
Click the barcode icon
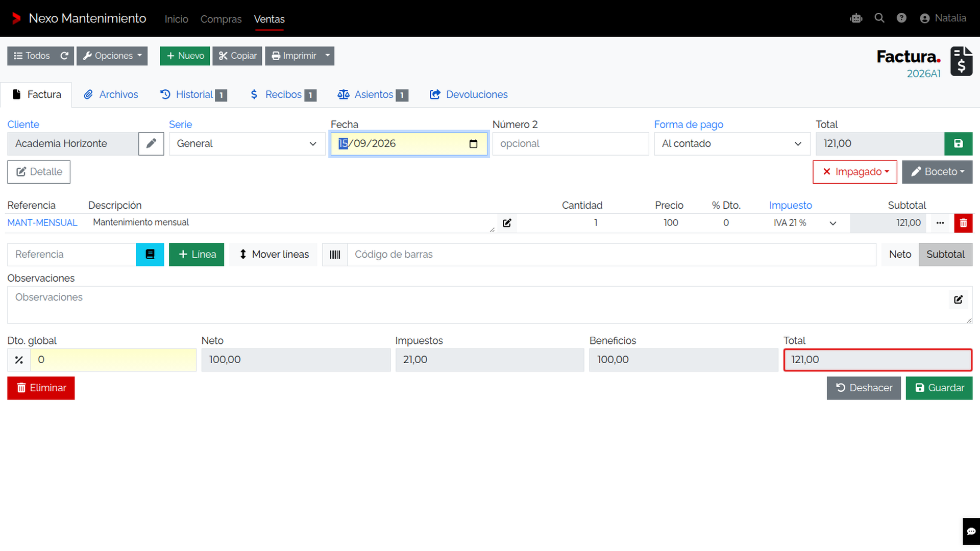tap(335, 255)
